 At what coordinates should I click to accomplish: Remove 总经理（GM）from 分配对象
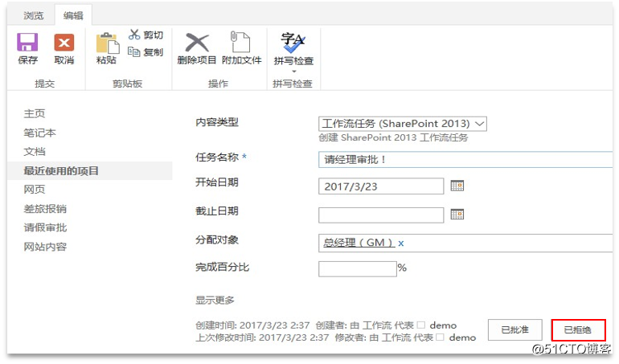coord(400,243)
